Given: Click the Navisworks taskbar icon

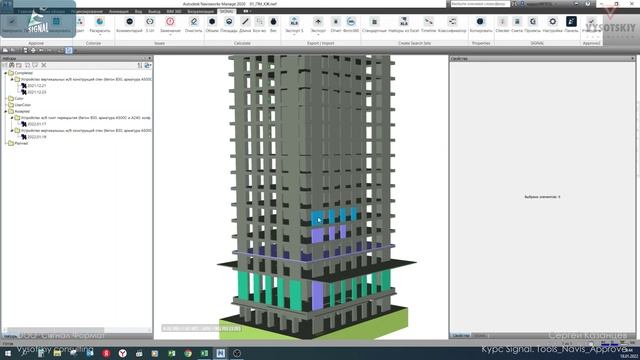Looking at the screenshot, I should (x=220, y=353).
